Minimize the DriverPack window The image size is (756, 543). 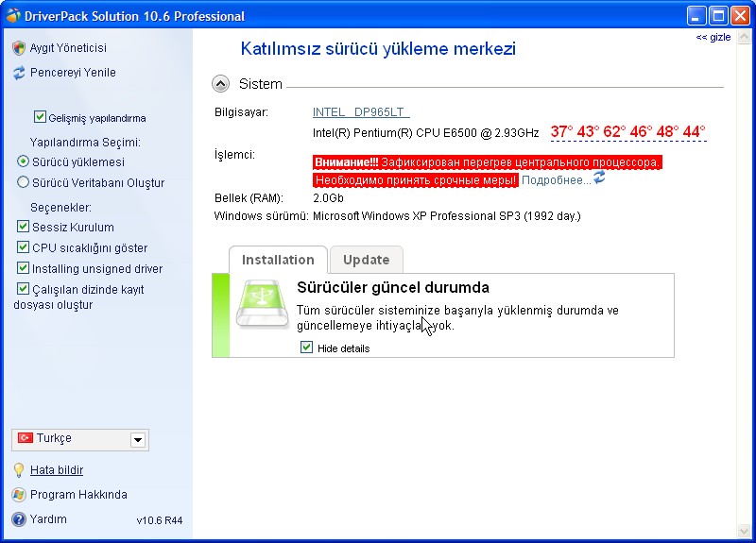pyautogui.click(x=696, y=16)
